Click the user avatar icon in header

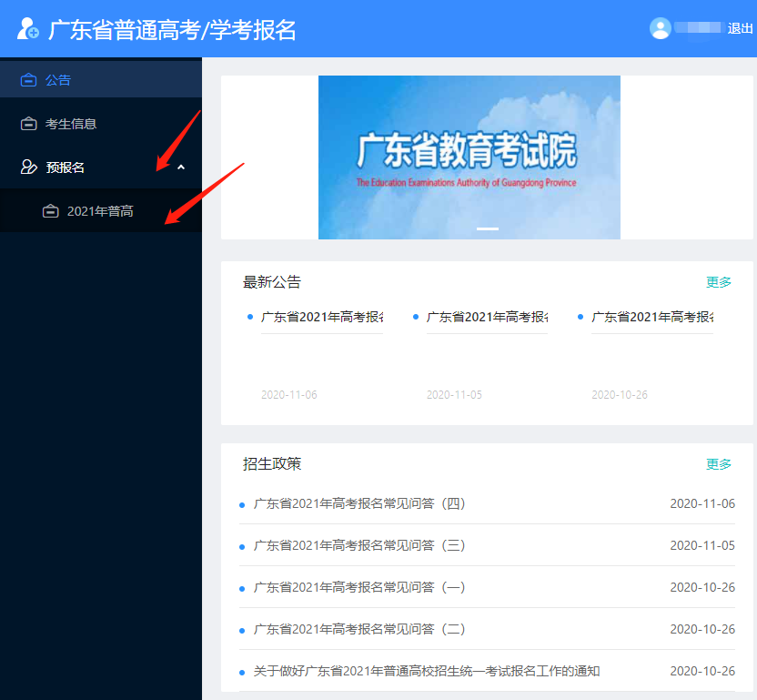click(660, 28)
